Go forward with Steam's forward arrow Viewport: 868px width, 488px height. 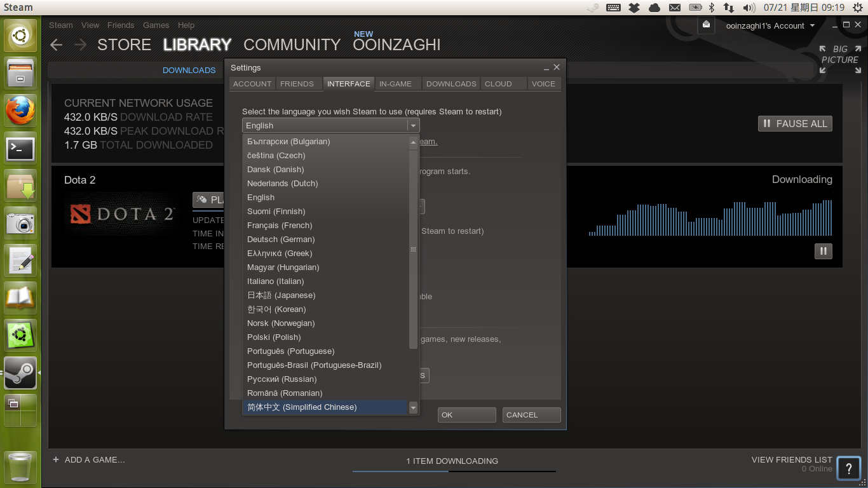(80, 44)
